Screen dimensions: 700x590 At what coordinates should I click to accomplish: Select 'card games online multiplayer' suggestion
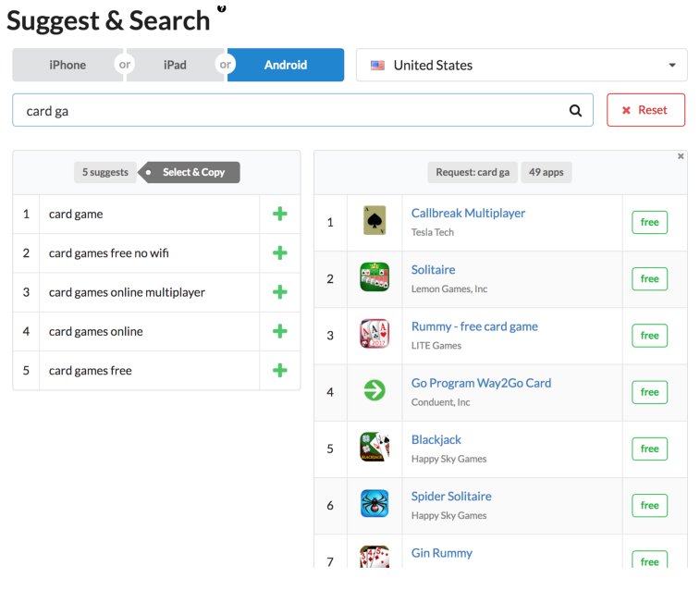127,292
